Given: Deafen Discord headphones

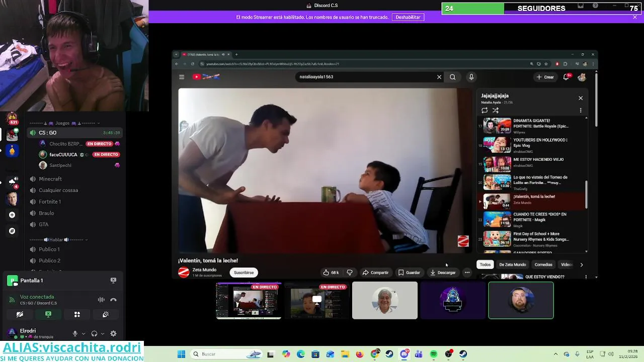Looking at the screenshot, I should point(94,333).
